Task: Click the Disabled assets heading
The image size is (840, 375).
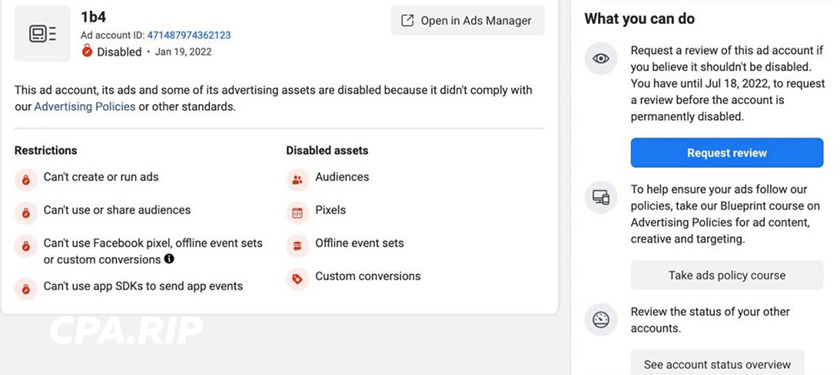Action: click(327, 151)
